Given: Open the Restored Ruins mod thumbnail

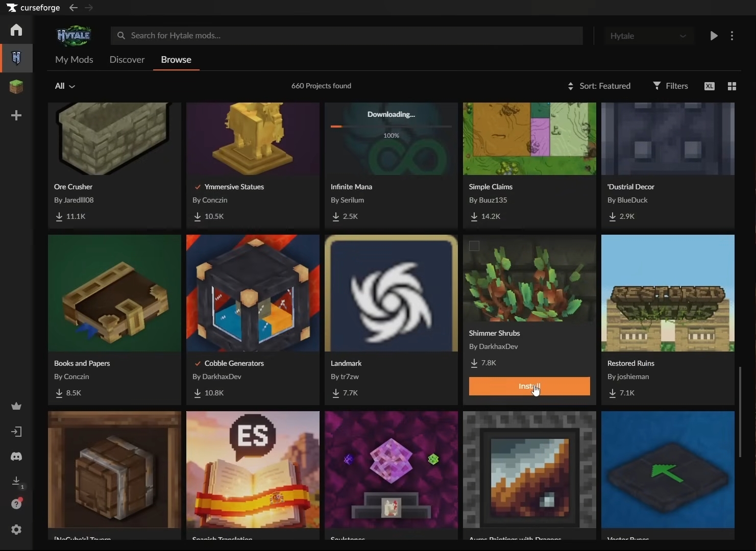Looking at the screenshot, I should click(668, 293).
